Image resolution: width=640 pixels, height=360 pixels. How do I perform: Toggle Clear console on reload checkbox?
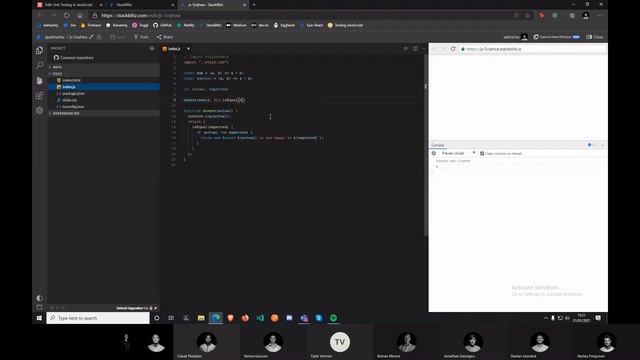(482, 153)
